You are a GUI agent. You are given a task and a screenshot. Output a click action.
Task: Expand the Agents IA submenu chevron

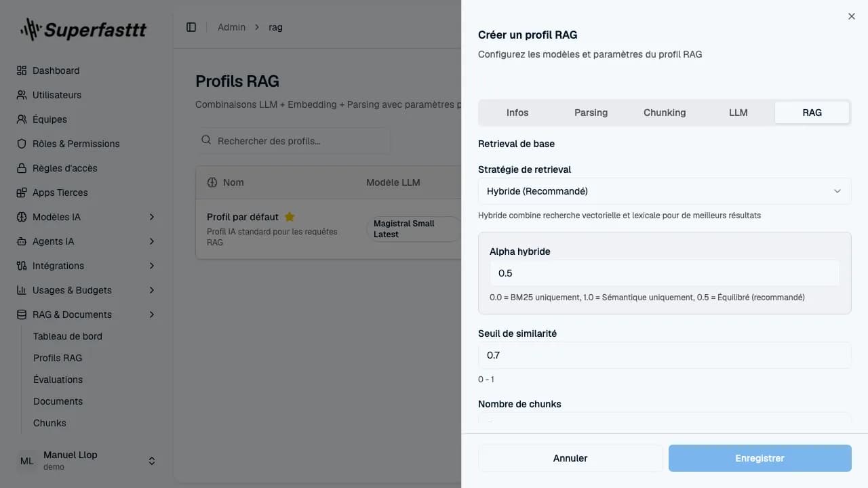[x=152, y=241]
